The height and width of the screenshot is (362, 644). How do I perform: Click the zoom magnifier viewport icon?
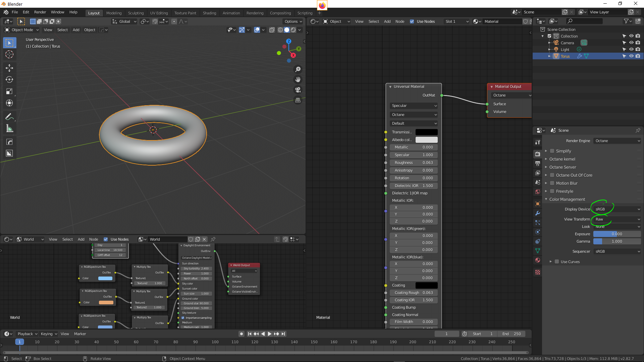pos(298,69)
